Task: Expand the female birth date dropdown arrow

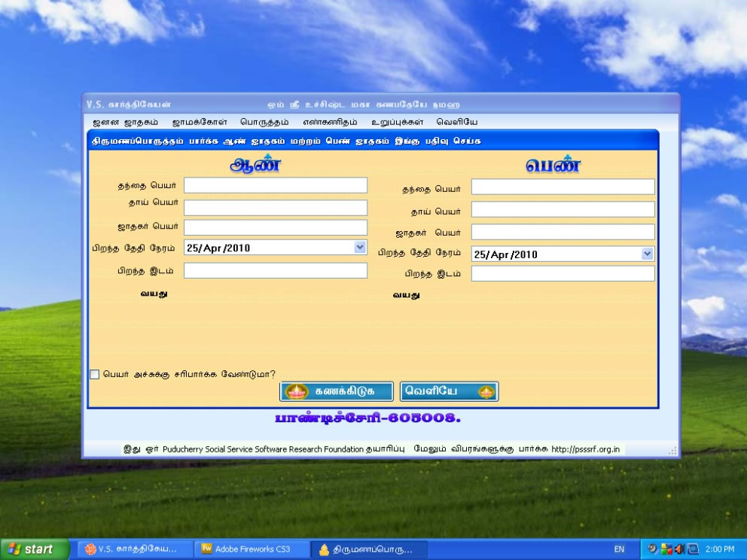Action: pos(647,254)
